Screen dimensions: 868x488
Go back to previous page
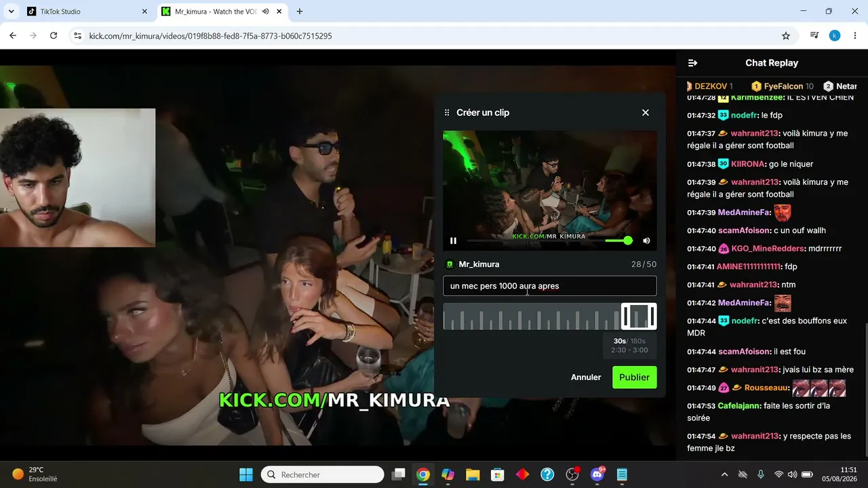tap(13, 36)
